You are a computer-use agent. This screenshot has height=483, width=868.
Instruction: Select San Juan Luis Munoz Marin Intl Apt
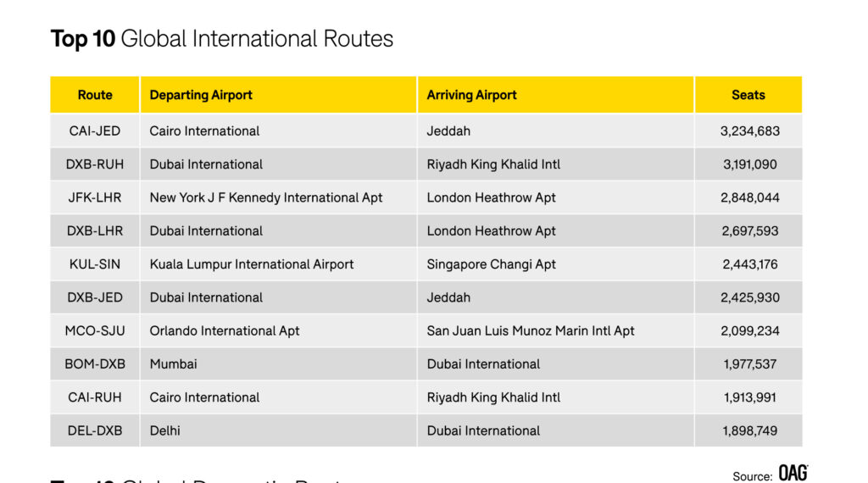tap(531, 330)
